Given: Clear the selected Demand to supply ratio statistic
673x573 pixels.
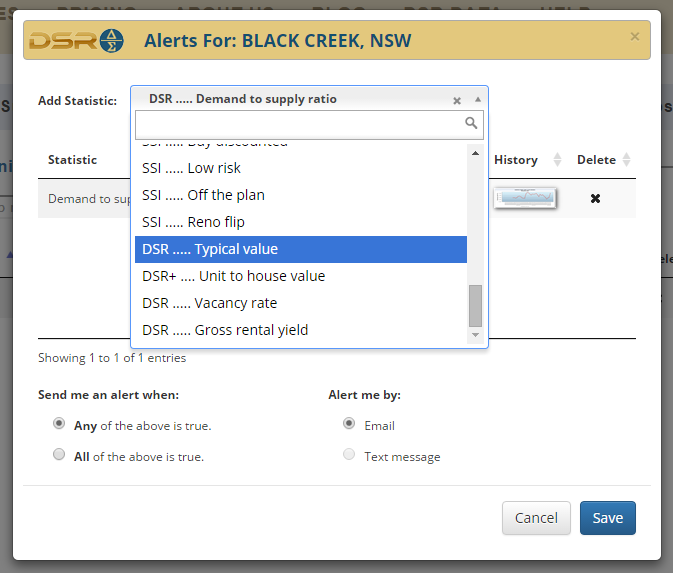Looking at the screenshot, I should [457, 100].
